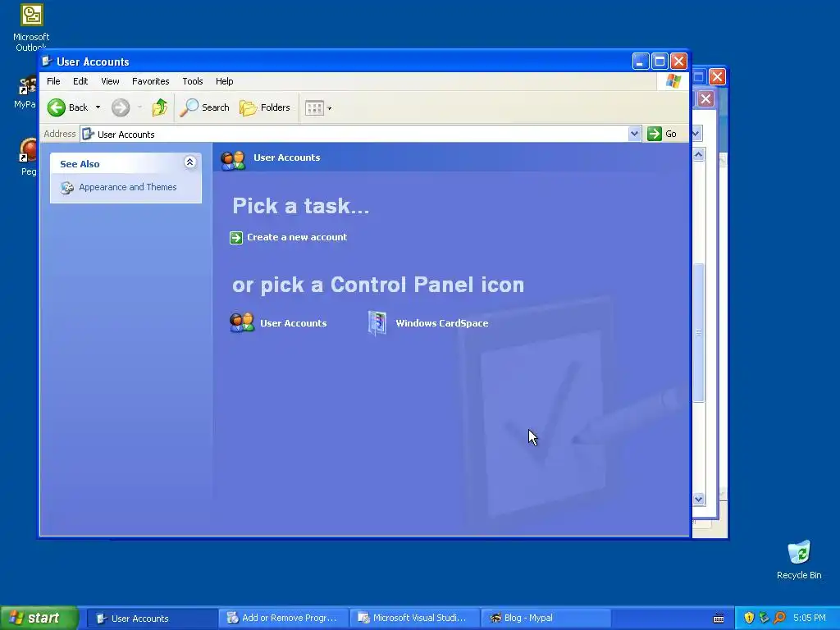Click the User Accounts title bar icon
The image size is (840, 630).
tap(47, 61)
